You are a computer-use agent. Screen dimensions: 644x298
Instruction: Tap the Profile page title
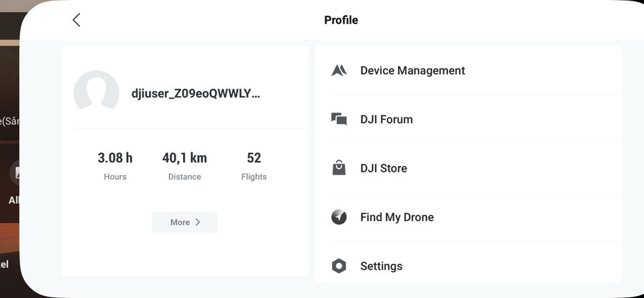click(341, 20)
